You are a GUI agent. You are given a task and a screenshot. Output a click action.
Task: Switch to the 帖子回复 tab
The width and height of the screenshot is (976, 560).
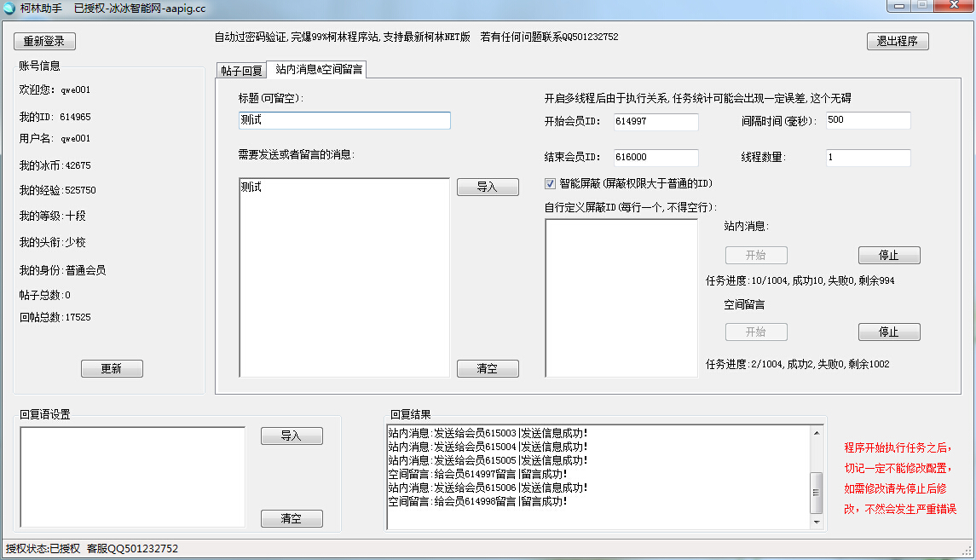pos(240,70)
